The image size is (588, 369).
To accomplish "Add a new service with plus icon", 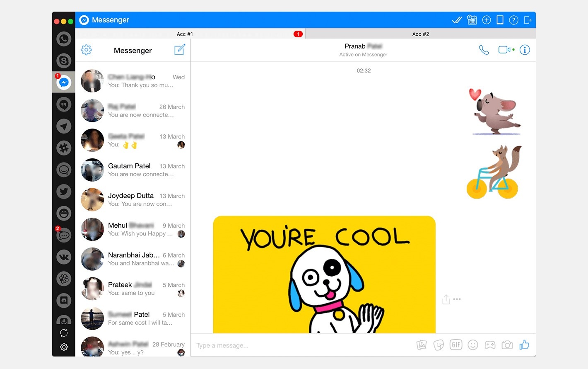I will [487, 20].
